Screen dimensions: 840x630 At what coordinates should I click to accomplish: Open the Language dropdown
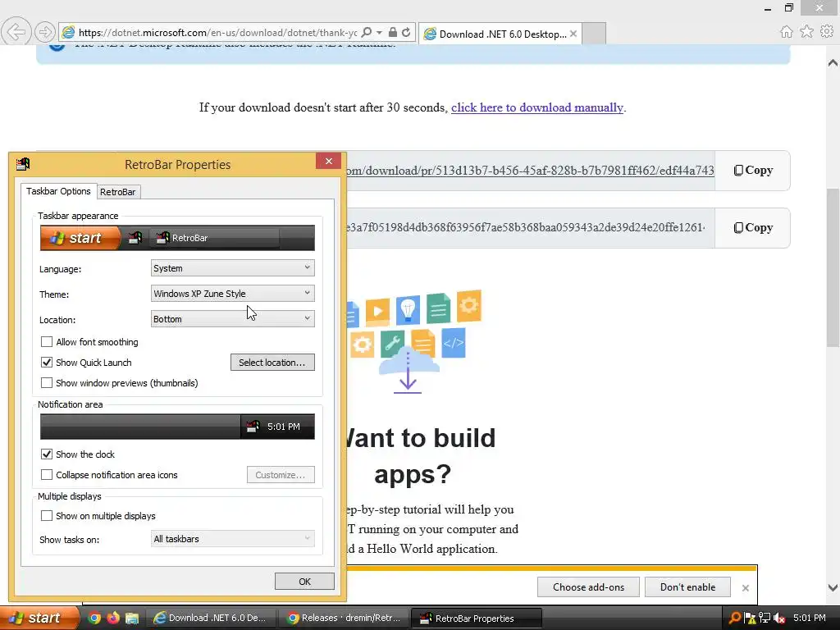[232, 268]
